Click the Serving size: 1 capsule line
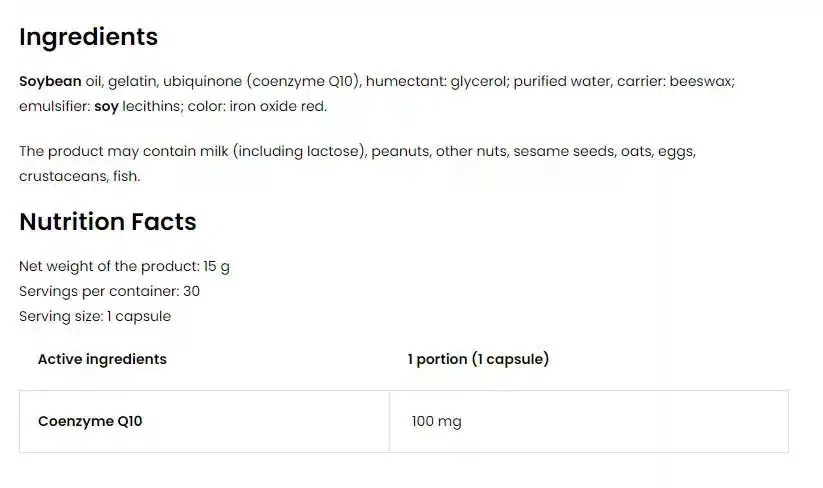Screen dimensions: 823x488 [95, 316]
